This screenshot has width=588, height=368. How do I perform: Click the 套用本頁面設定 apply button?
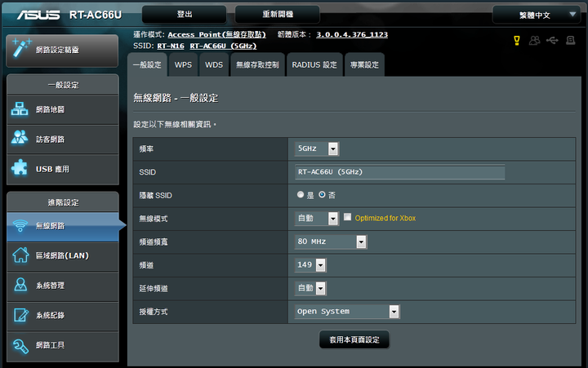354,339
